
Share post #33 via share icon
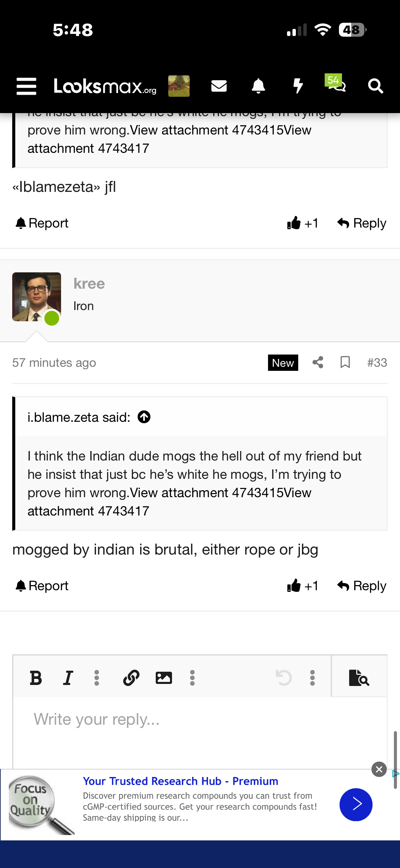318,362
